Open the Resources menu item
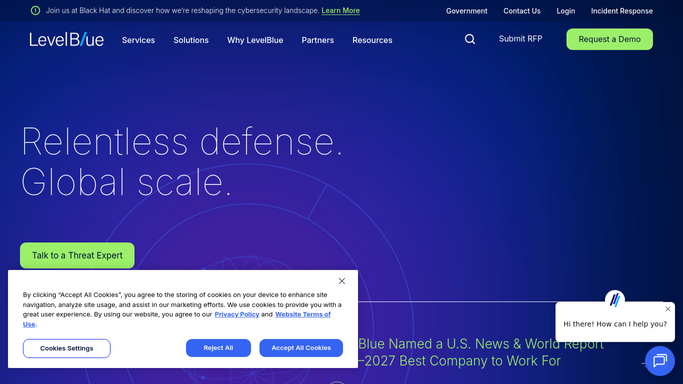This screenshot has width=683, height=384. pyautogui.click(x=372, y=40)
